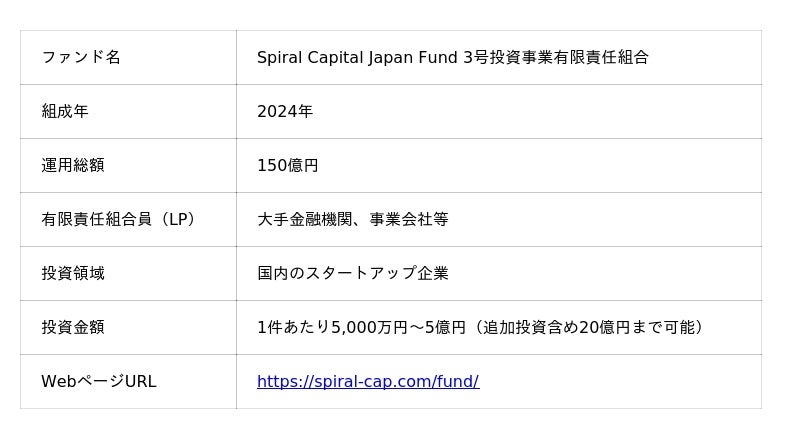
Task: Select the Spiral Capital Japan Fund text
Action: 357,57
